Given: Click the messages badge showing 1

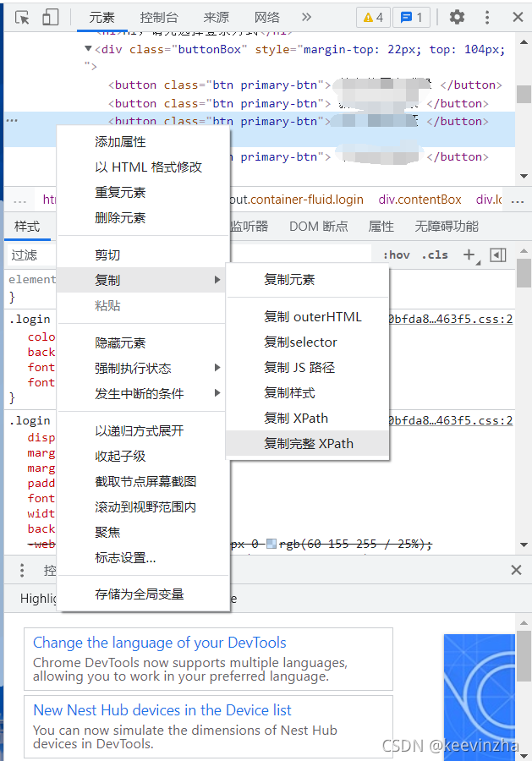Looking at the screenshot, I should (x=413, y=17).
